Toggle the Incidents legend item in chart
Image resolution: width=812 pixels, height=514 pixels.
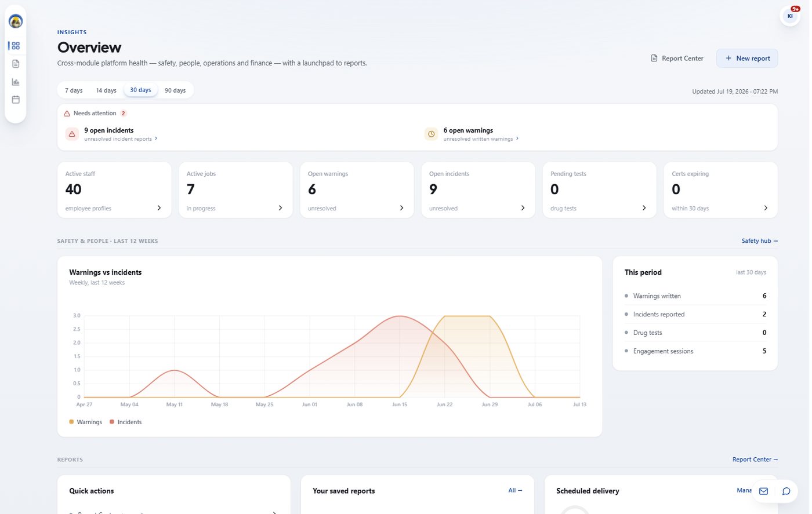pos(125,422)
